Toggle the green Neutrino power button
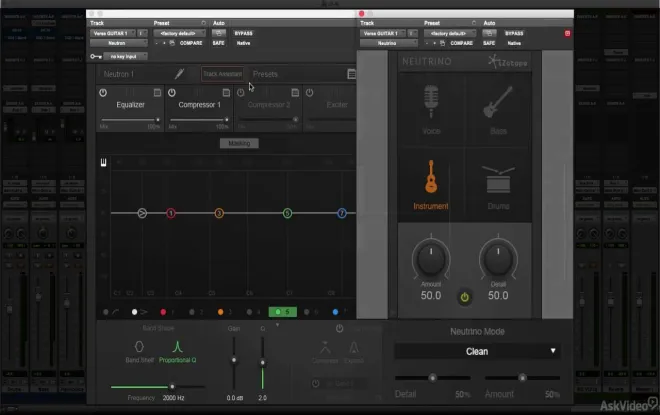 [x=465, y=297]
